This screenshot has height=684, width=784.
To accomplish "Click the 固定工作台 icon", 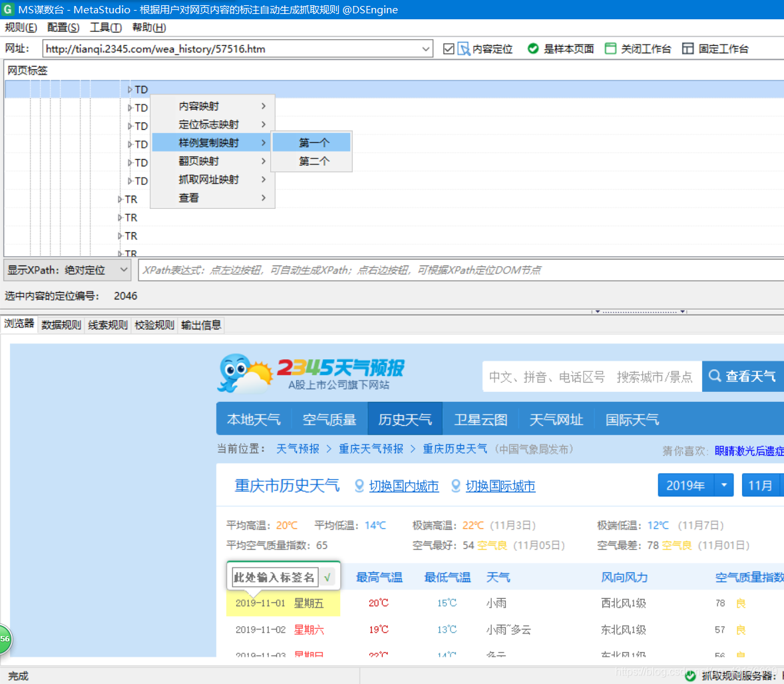I will (687, 48).
